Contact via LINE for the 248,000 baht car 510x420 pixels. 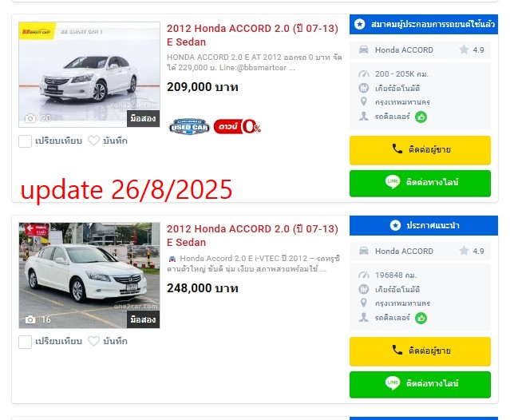[x=420, y=384]
